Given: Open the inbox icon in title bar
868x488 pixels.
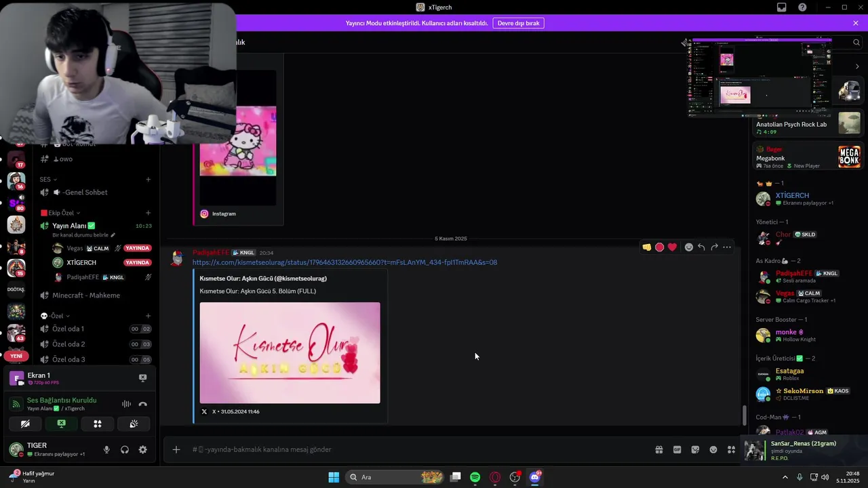Looking at the screenshot, I should pos(782,7).
